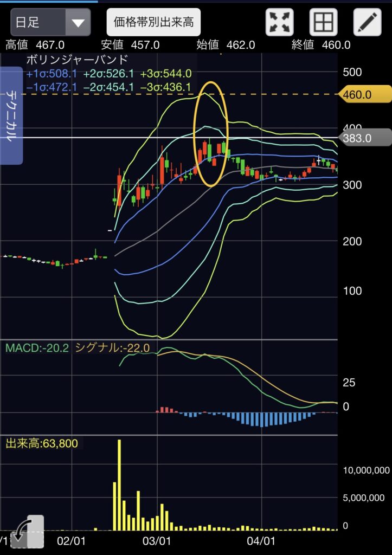392x555 pixels.
Task: Tap the −3σ:436.1 value
Action: coord(166,87)
